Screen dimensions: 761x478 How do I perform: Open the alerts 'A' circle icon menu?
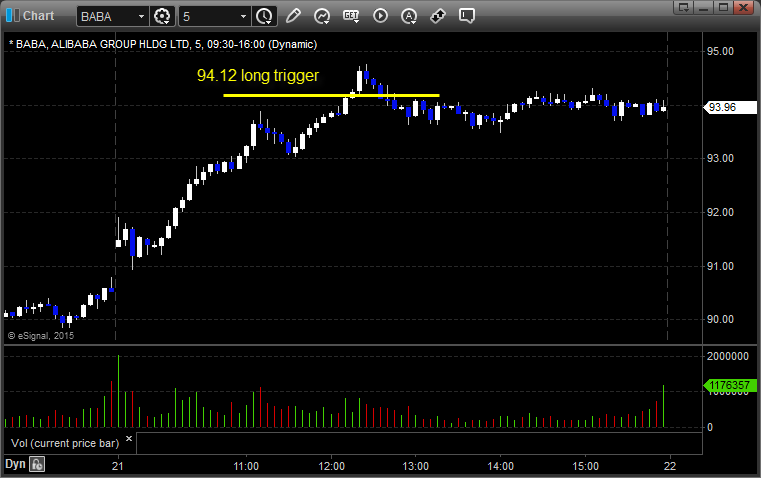[409, 16]
